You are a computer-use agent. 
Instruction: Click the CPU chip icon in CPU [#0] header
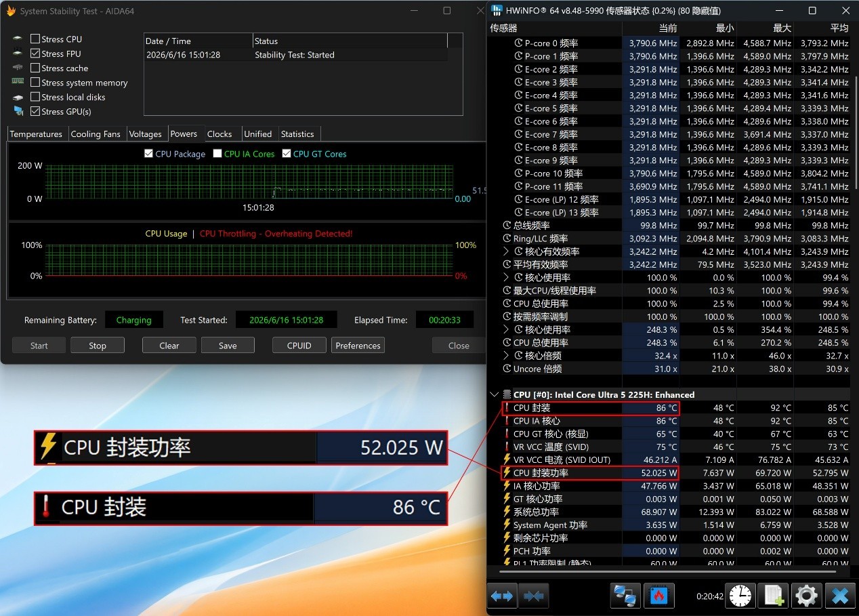tap(507, 394)
